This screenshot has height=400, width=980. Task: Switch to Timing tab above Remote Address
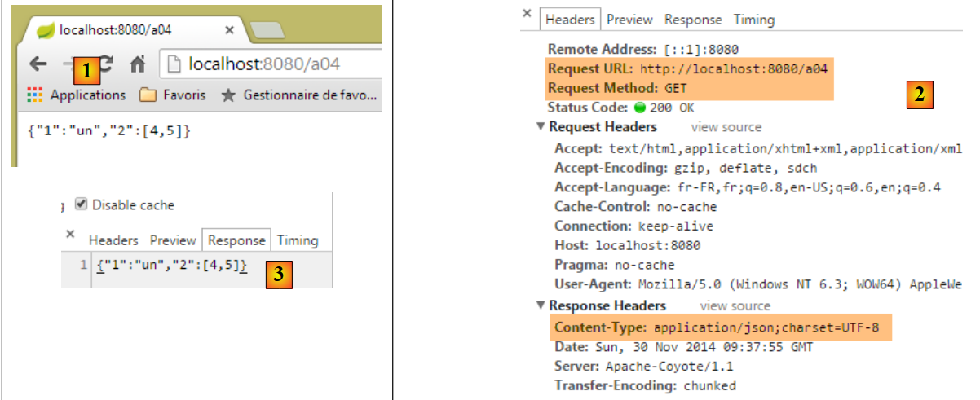click(753, 20)
